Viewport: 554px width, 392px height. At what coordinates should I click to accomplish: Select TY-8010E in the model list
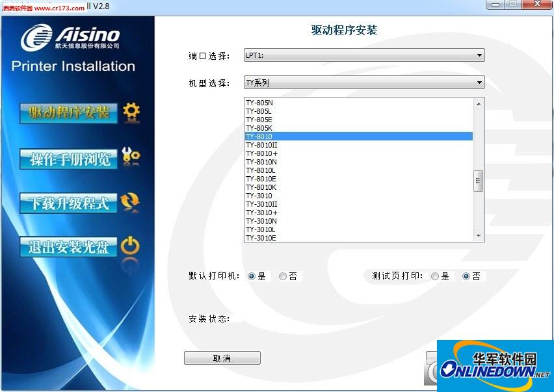[359, 179]
